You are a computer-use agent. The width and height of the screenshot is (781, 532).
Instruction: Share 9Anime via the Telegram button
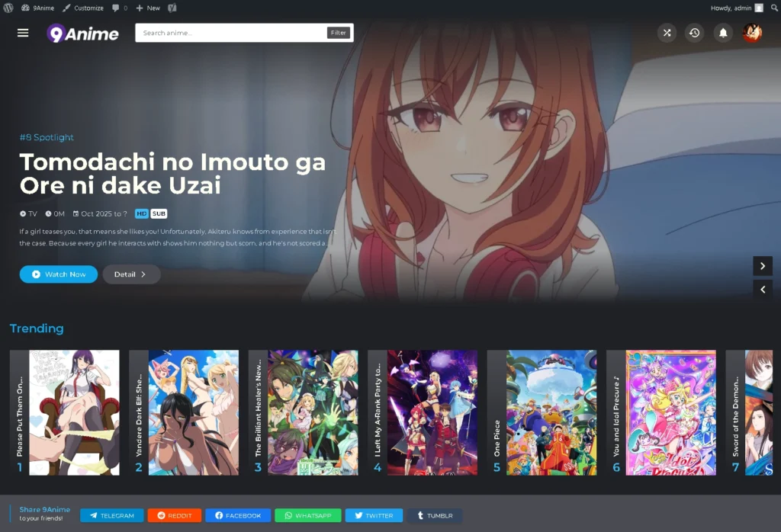tap(111, 515)
